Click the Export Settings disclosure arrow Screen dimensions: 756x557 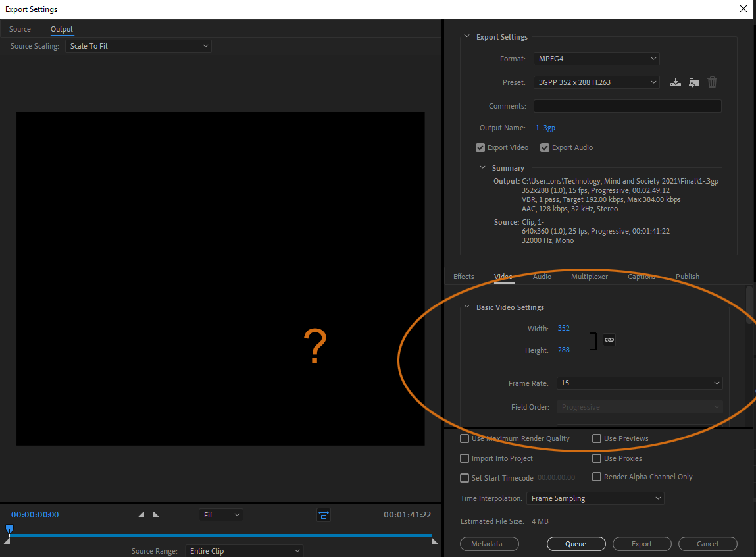tap(467, 37)
